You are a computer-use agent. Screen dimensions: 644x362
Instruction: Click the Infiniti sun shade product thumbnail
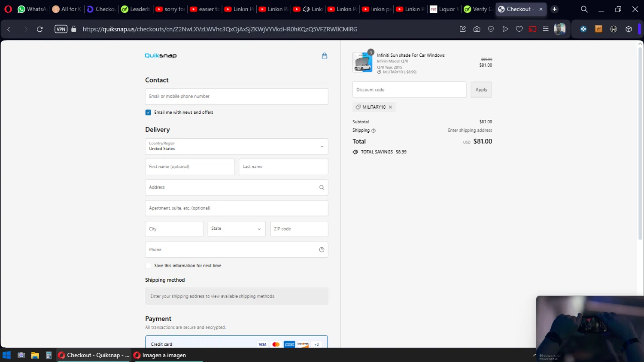pyautogui.click(x=363, y=62)
